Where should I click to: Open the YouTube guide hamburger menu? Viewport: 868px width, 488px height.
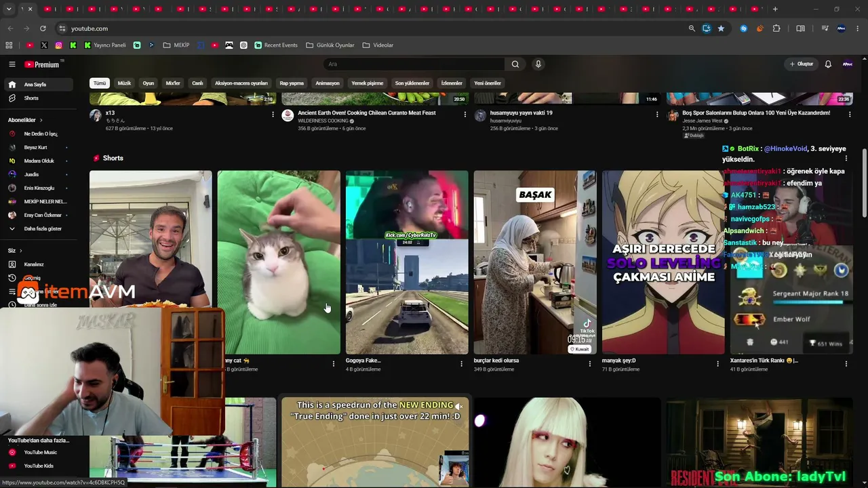12,64
